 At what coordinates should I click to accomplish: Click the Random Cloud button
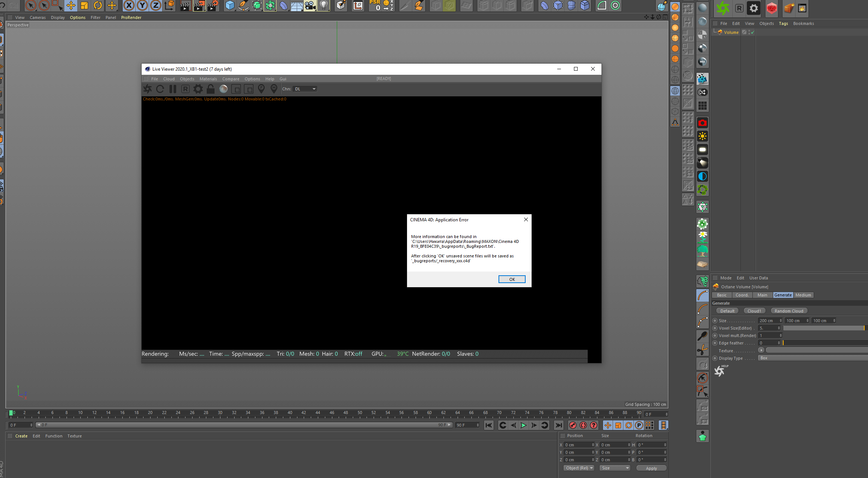tap(788, 311)
